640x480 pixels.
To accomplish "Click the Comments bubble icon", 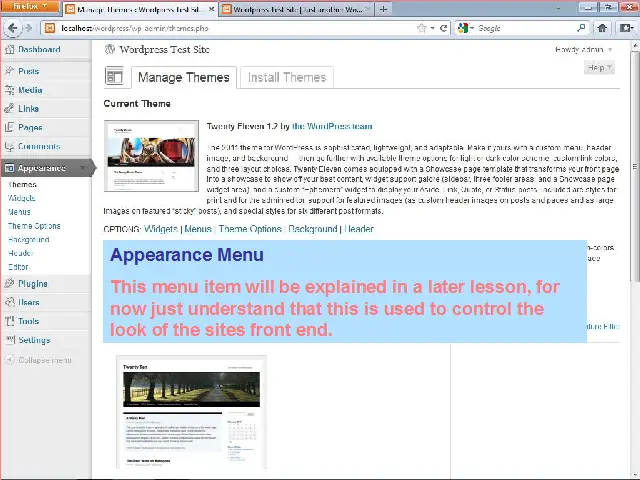I will (9, 146).
